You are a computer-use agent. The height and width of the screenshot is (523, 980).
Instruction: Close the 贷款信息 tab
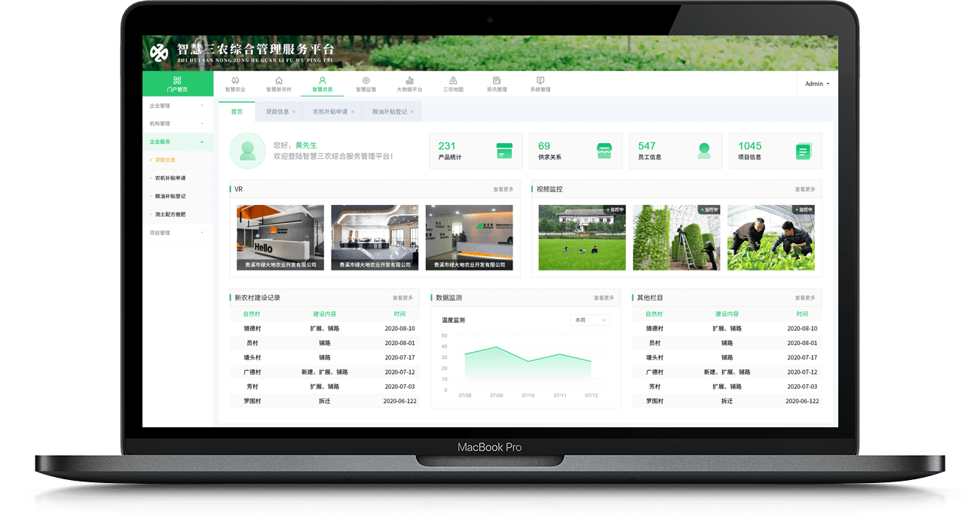pos(294,112)
